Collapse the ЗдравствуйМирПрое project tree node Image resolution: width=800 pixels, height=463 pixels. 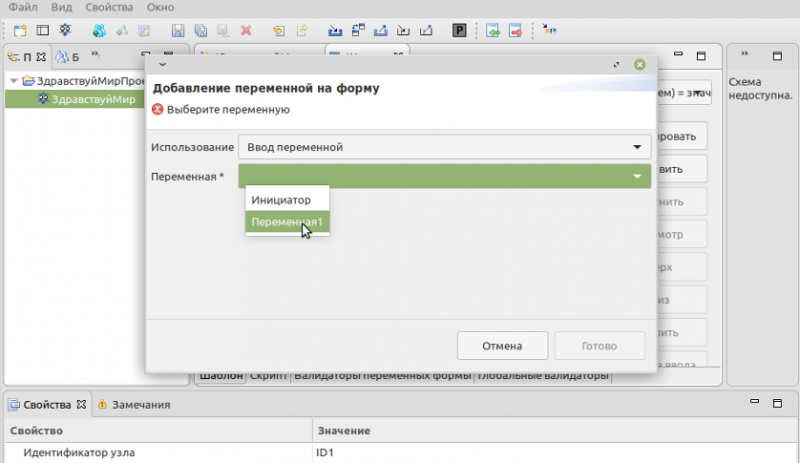pyautogui.click(x=14, y=81)
